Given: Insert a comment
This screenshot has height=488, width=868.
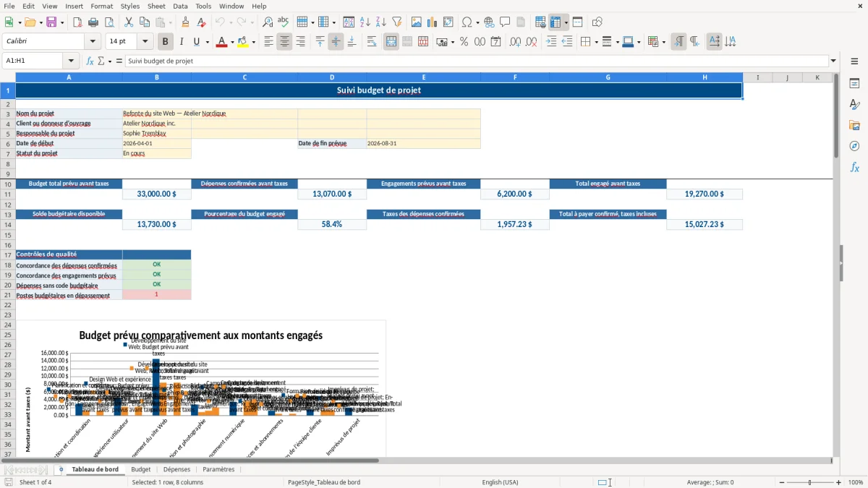Looking at the screenshot, I should click(505, 22).
